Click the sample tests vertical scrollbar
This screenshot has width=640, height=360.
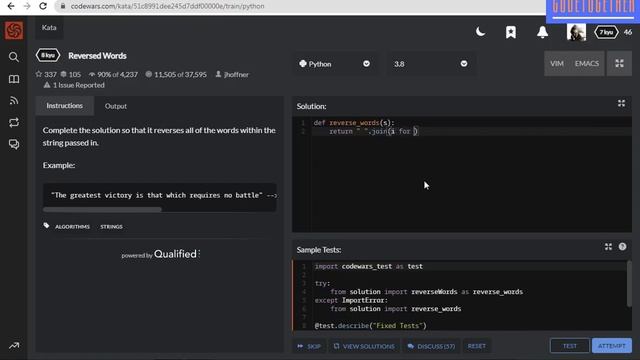[x=629, y=284]
